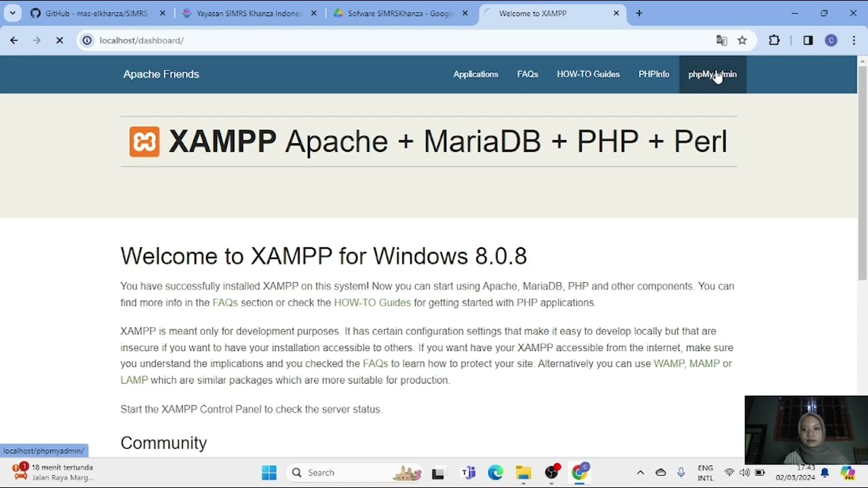Follow the HOW-TO Guides paragraph link
This screenshot has width=868, height=488.
[372, 303]
